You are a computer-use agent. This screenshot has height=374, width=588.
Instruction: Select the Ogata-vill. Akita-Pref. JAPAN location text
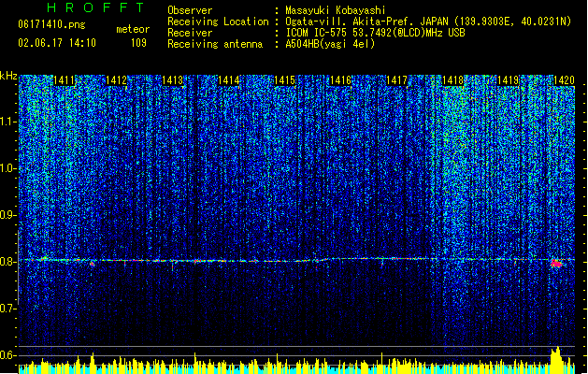pos(428,22)
